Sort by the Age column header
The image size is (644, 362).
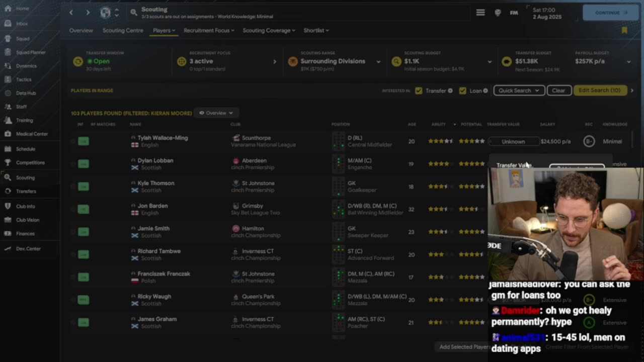pyautogui.click(x=412, y=124)
